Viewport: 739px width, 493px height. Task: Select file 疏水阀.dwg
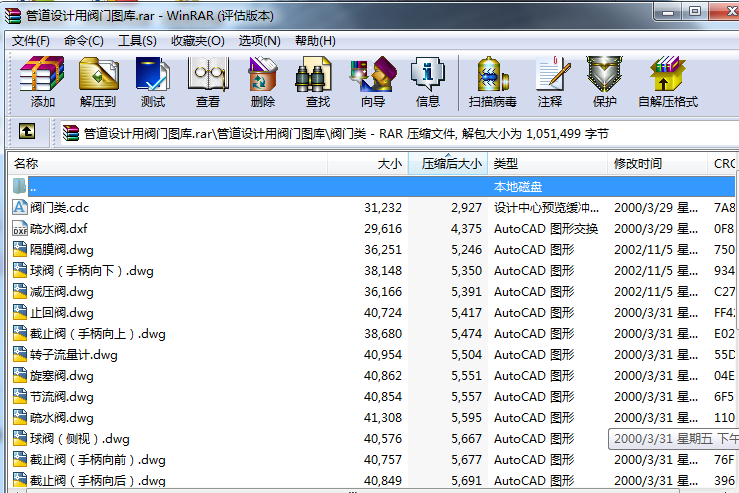click(62, 418)
